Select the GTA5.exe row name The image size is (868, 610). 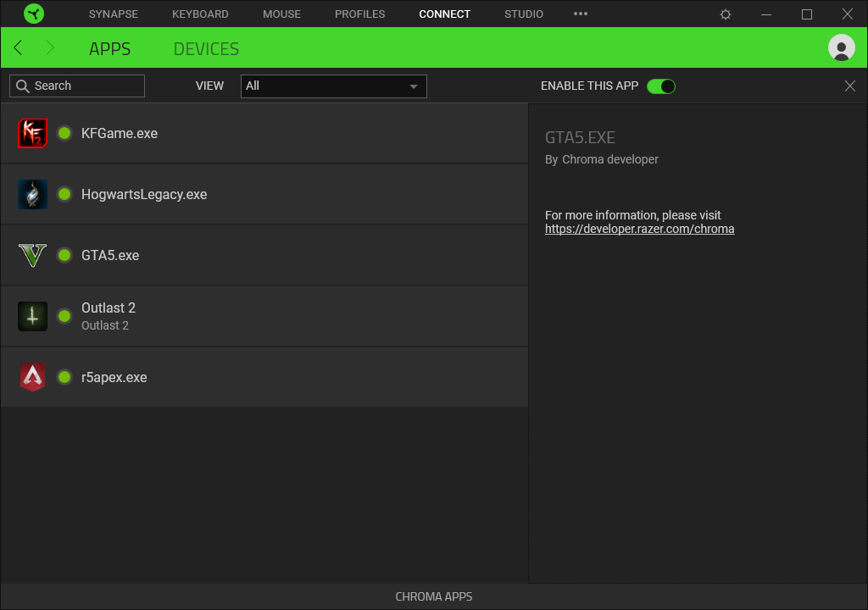click(x=110, y=255)
